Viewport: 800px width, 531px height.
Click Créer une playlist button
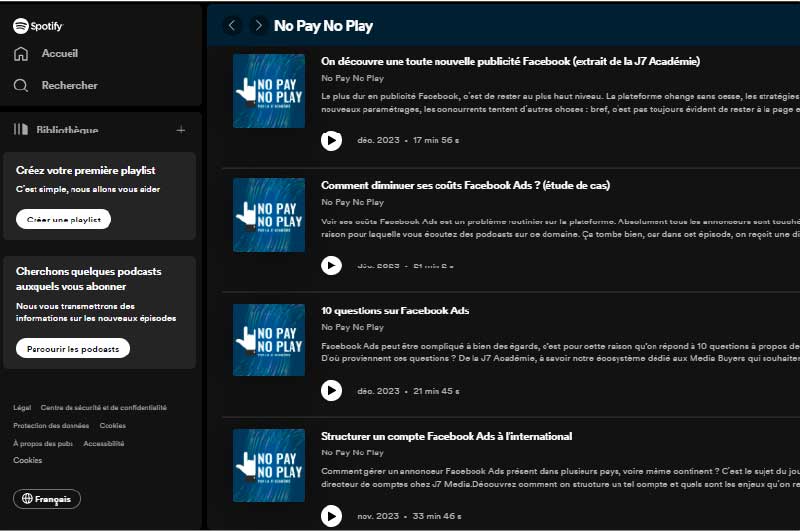[x=63, y=219]
